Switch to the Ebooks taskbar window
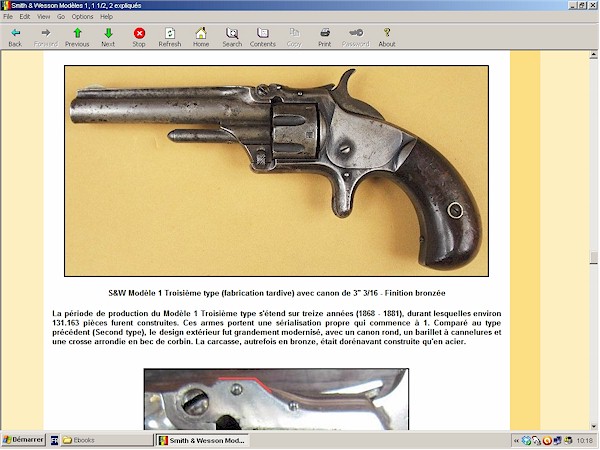 point(107,440)
